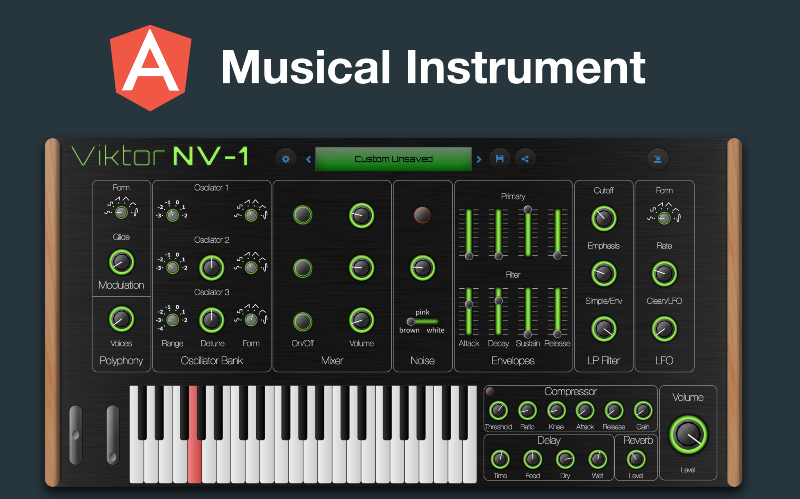Click the Compressor Ratio knob
800x499 pixels.
tap(527, 410)
